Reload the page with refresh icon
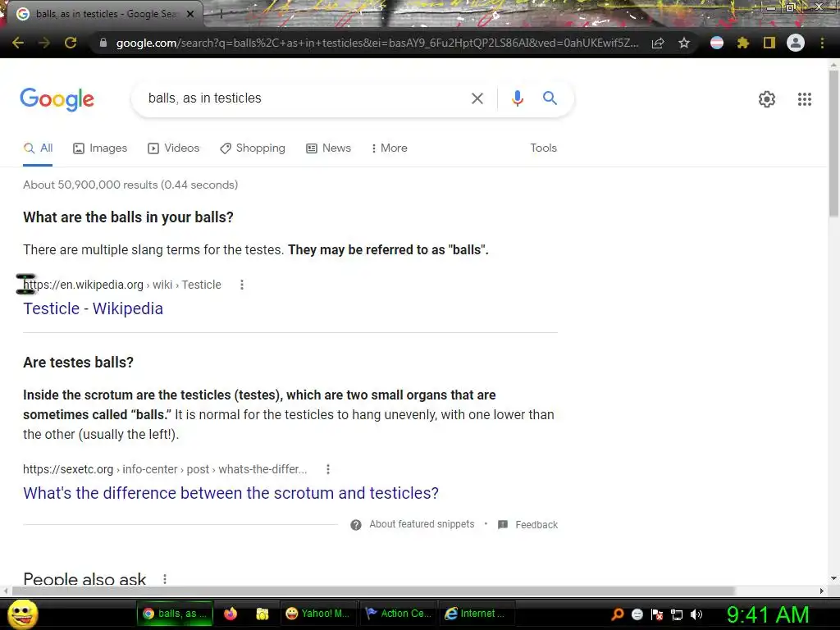Screen dimensions: 840x630 pos(71,43)
